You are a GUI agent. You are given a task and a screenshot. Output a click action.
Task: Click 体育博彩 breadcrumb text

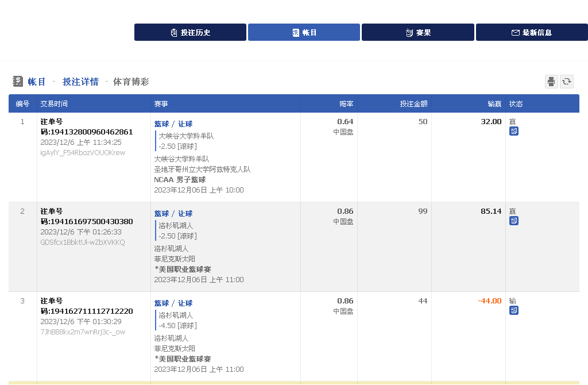click(x=131, y=82)
